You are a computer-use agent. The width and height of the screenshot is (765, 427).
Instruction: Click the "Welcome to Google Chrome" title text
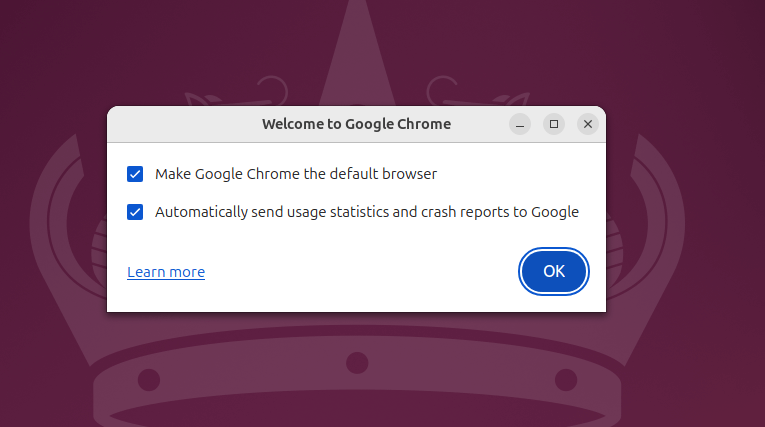(356, 124)
